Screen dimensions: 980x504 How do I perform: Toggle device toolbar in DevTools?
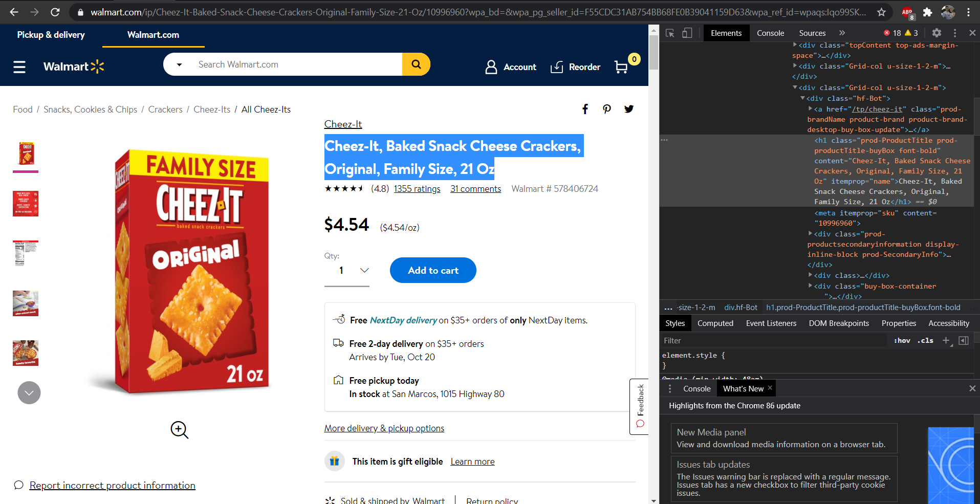click(687, 33)
